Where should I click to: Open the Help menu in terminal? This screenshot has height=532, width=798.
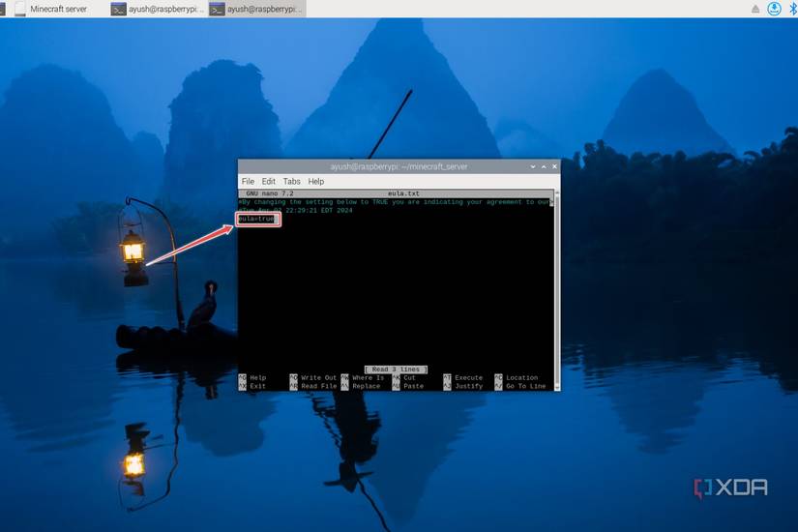tap(316, 181)
